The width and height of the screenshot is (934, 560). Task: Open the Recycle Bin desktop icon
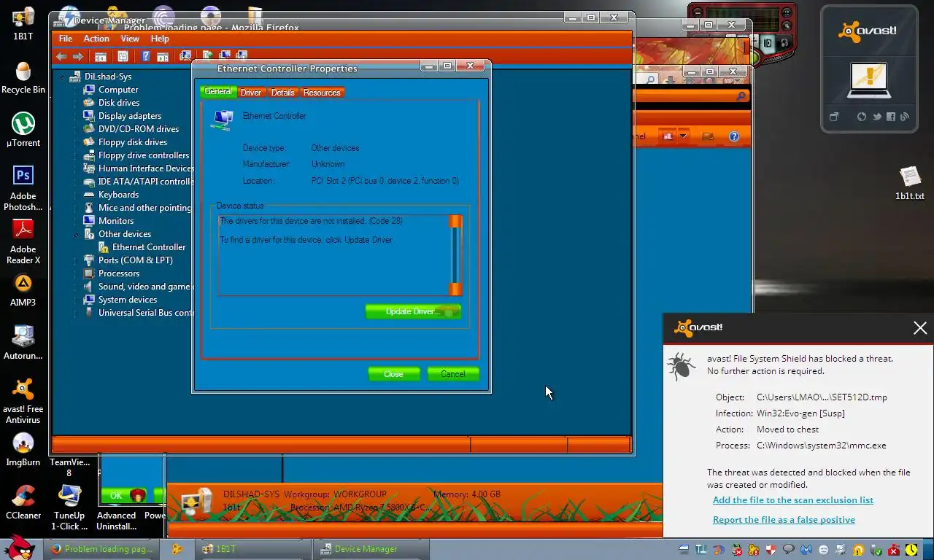pyautogui.click(x=23, y=77)
